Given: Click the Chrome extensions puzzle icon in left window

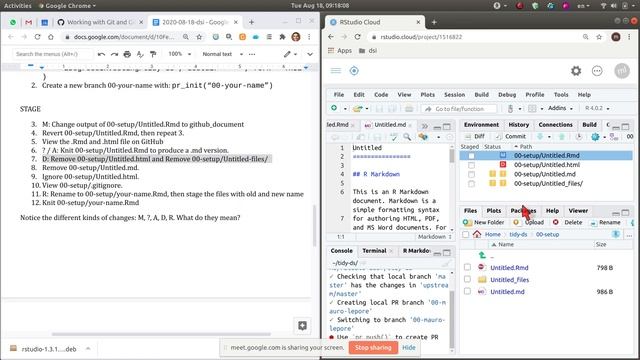Looking at the screenshot, I should (x=282, y=37).
